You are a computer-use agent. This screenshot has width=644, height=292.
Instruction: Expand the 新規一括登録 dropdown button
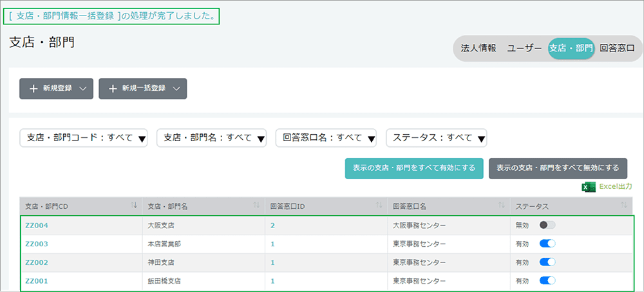pos(142,88)
